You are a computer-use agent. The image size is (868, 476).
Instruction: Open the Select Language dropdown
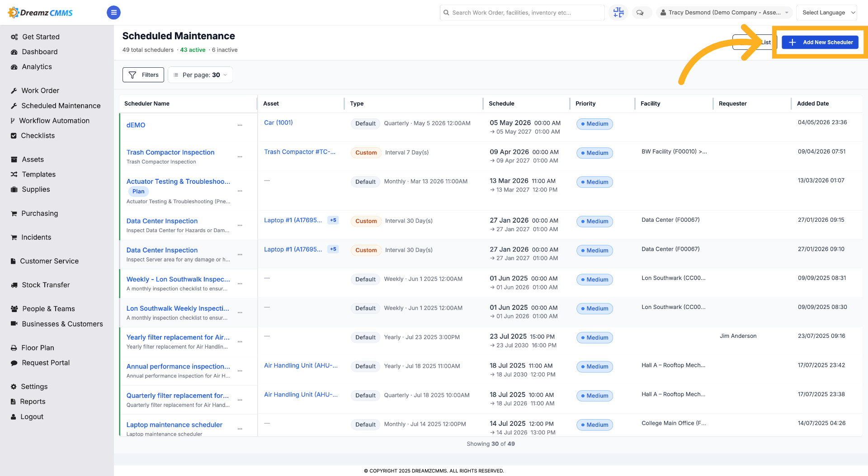pyautogui.click(x=826, y=13)
